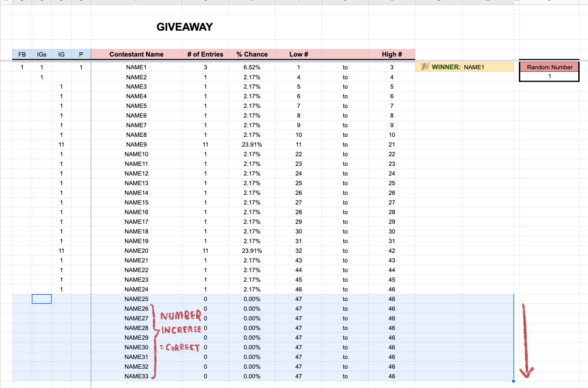Select the contestant cell NAME13
The height and width of the screenshot is (388, 588).
[136, 183]
